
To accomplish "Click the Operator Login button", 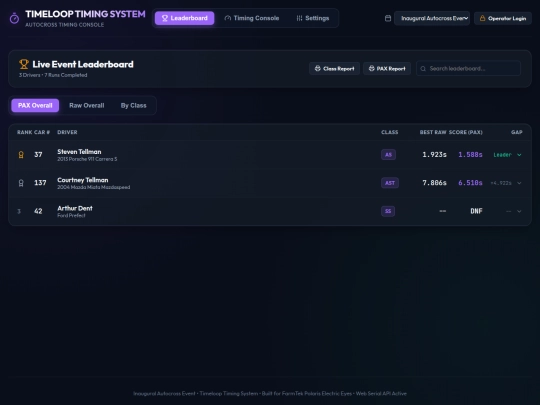I will [503, 18].
